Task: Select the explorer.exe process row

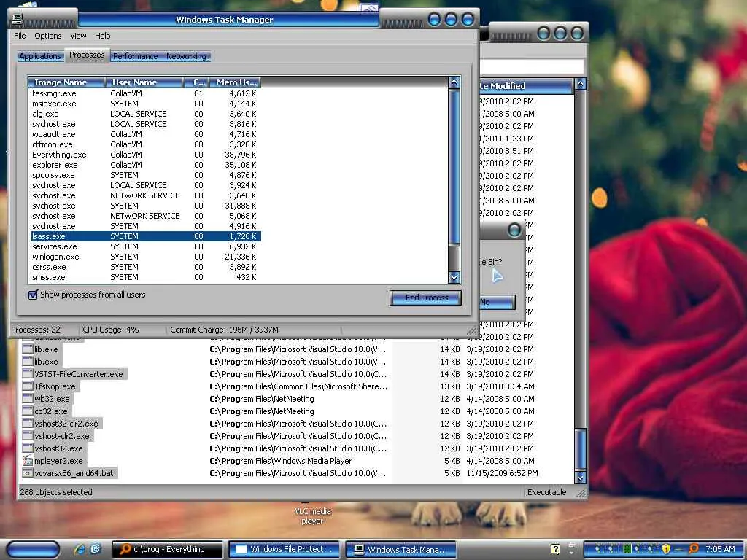Action: point(144,165)
